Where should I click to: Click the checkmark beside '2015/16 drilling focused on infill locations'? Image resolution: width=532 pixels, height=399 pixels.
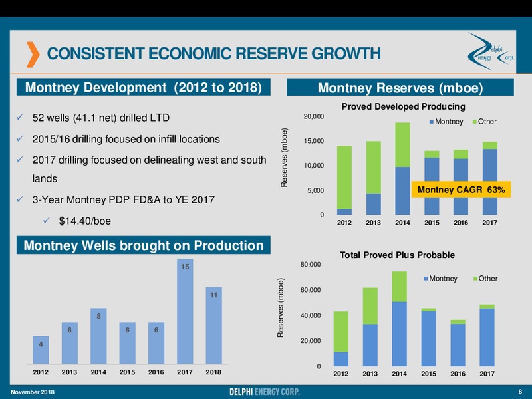20,139
